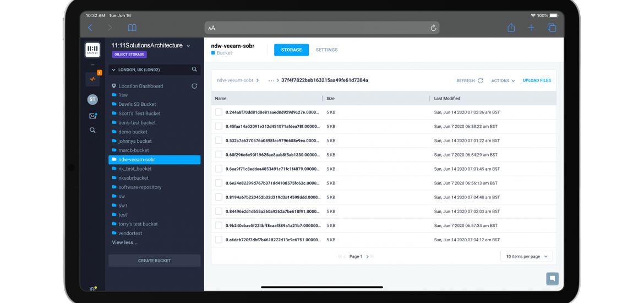The height and width of the screenshot is (303, 644).
Task: Select the 0.8194a67b2204 file checkbox
Action: click(219, 197)
